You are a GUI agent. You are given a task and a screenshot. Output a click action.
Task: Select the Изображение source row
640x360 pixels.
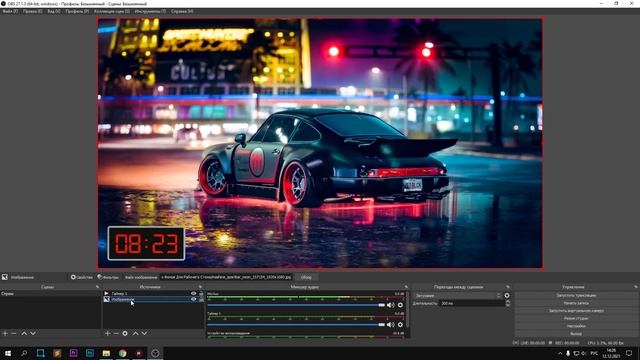point(153,299)
